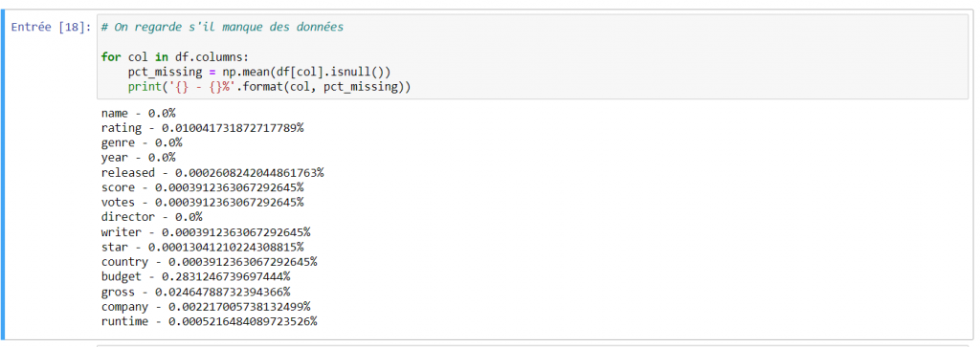The height and width of the screenshot is (347, 980).
Task: Select the writer output line
Action: click(206, 232)
